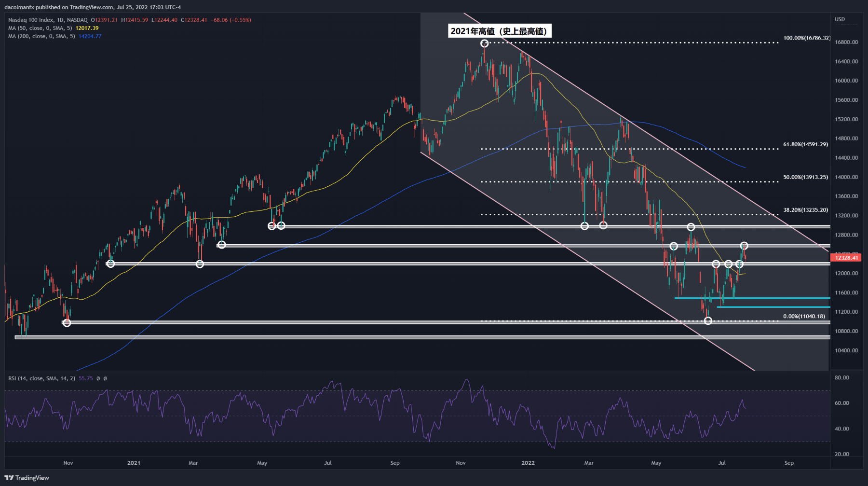Viewport: 868px width, 486px height.
Task: Click the 10400.00 price axis label
Action: point(846,350)
